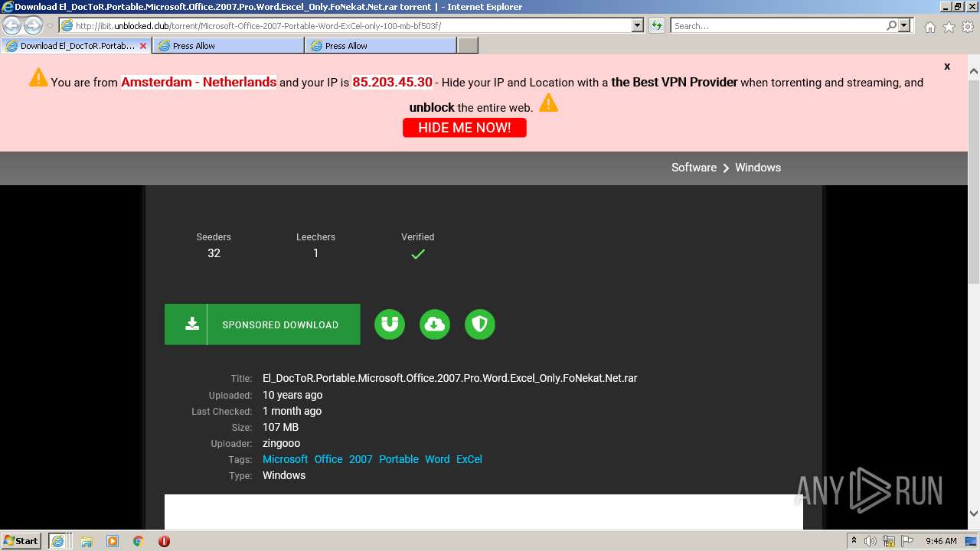The width and height of the screenshot is (980, 551).
Task: Open the 2007 tag link
Action: (361, 459)
